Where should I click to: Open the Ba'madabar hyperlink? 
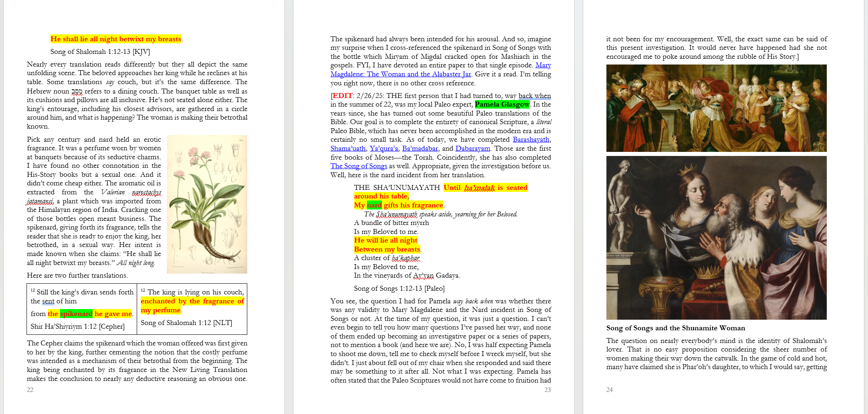point(420,149)
